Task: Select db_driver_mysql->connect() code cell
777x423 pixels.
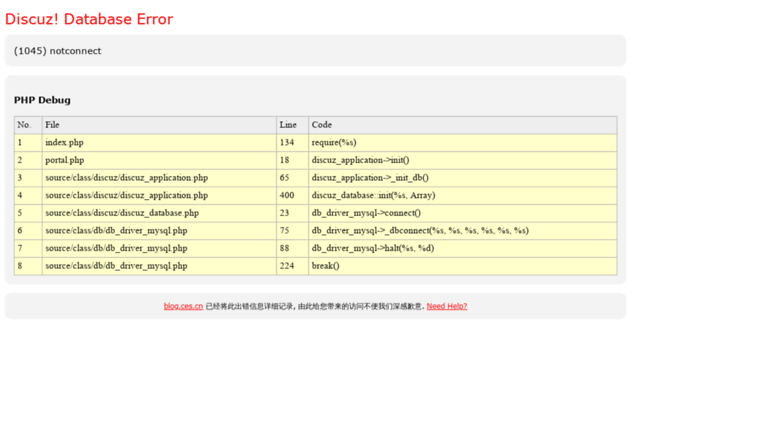Action: tap(463, 213)
